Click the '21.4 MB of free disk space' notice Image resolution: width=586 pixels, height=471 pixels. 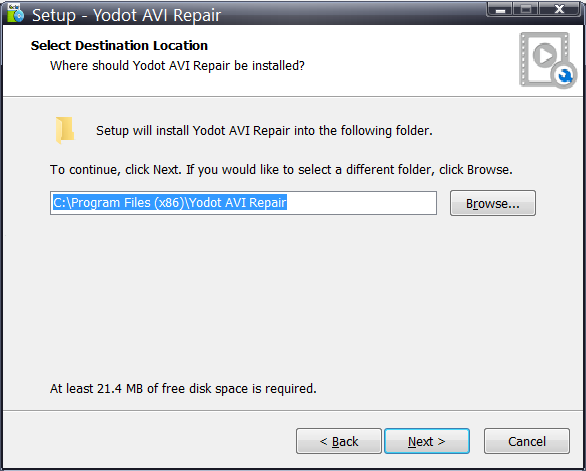183,389
